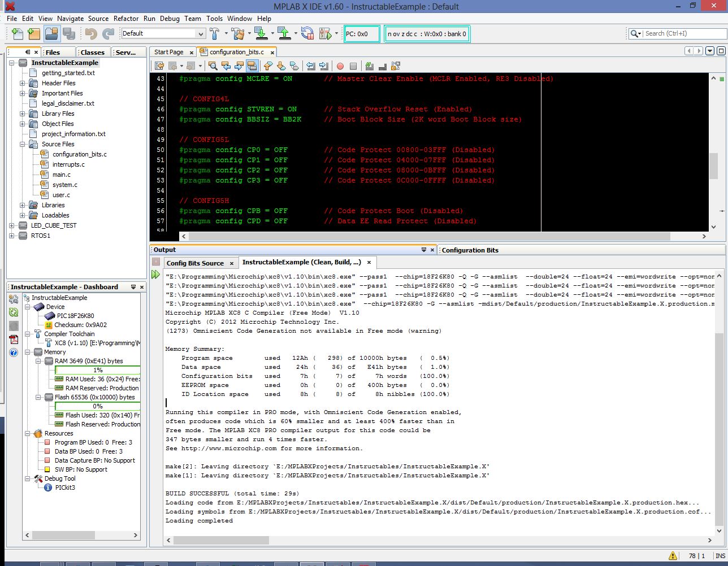Make and Program Device via green arrow icon
The width and height of the screenshot is (728, 566).
(262, 33)
